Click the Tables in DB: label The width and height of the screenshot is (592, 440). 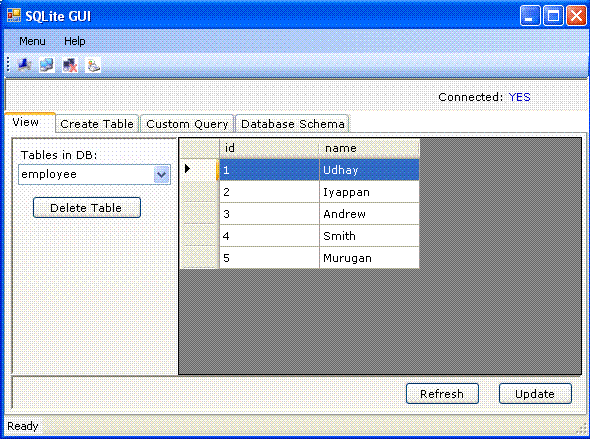tap(59, 155)
